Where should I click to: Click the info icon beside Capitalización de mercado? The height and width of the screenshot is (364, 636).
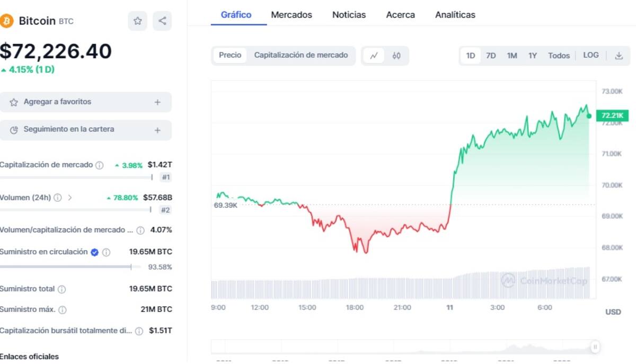point(99,165)
